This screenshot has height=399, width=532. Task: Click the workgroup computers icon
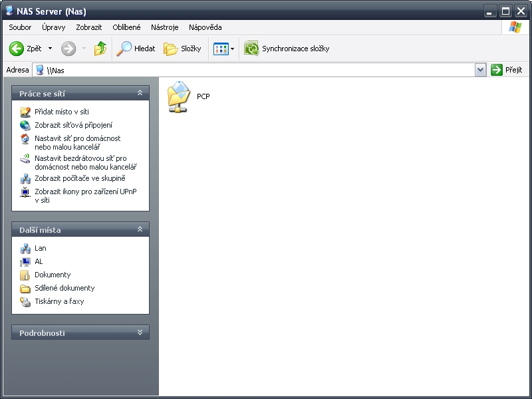coord(25,178)
